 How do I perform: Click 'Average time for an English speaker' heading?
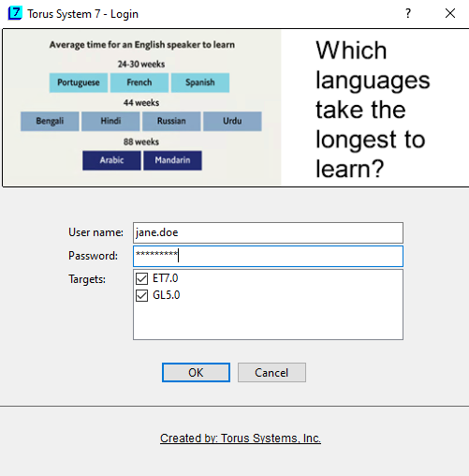[x=142, y=45]
